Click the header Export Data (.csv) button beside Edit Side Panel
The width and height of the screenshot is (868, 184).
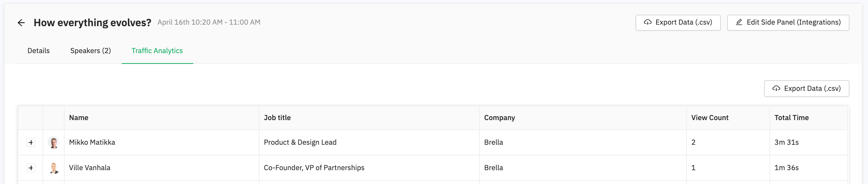pos(678,23)
